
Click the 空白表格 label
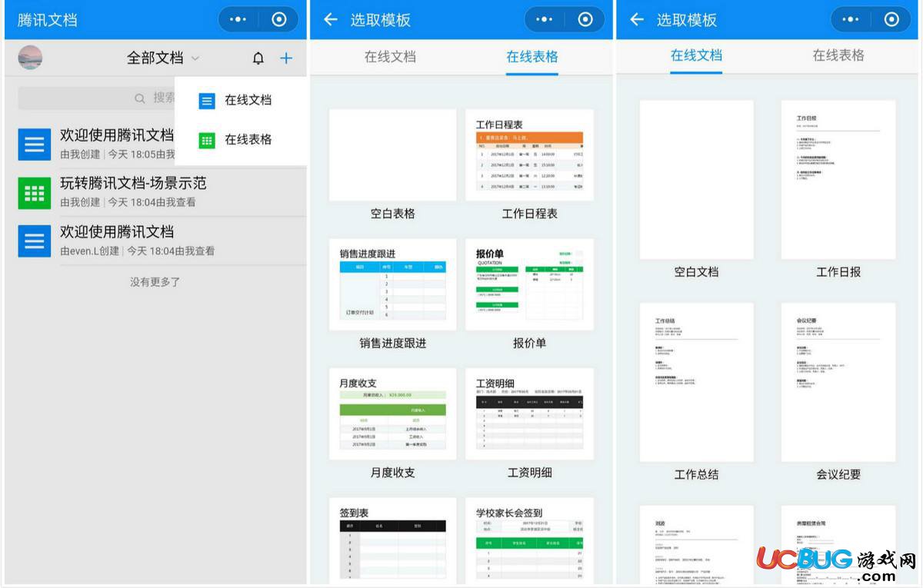[x=392, y=214]
